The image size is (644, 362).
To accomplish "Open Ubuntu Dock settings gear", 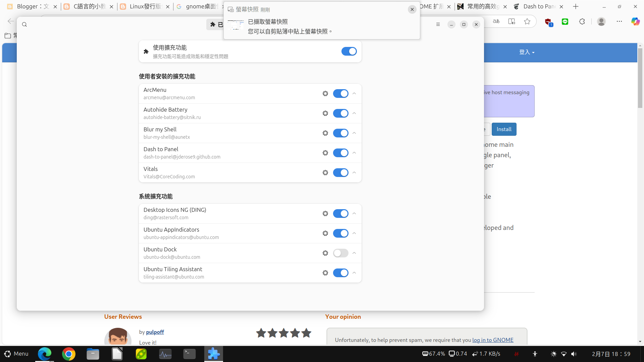I will click(325, 253).
